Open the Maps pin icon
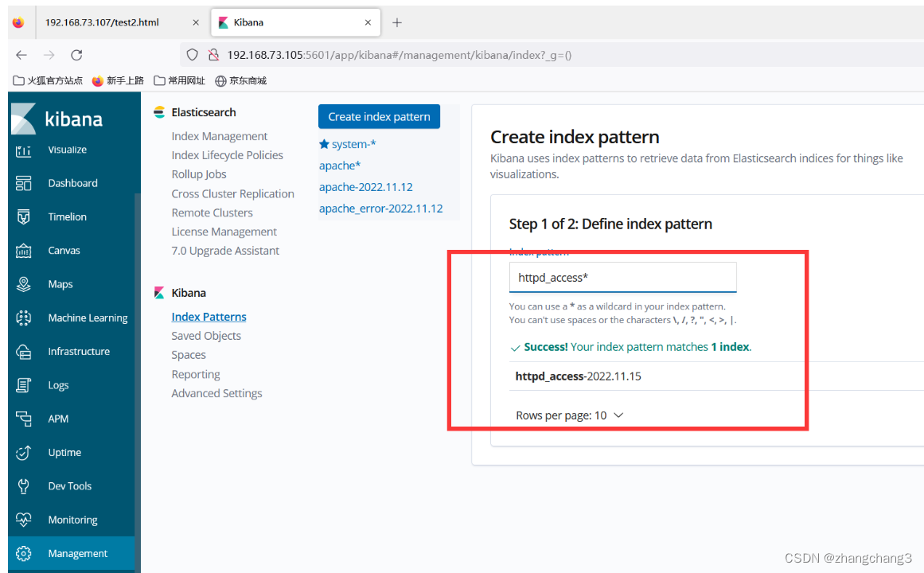924x573 pixels. pyautogui.click(x=24, y=284)
